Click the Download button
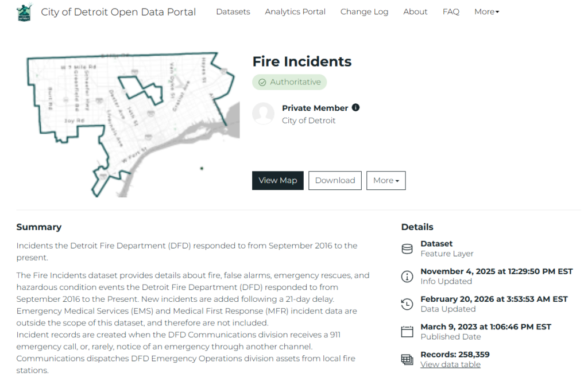 (335, 180)
